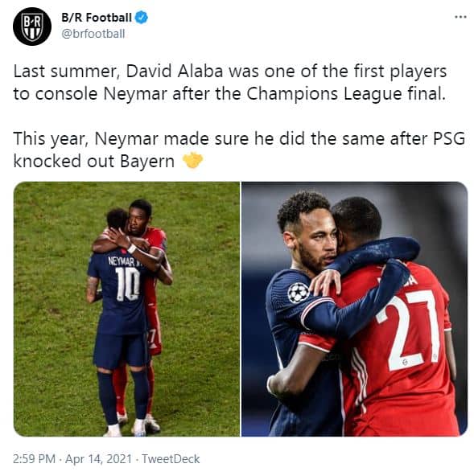Click the paragraph starting with 'This year'

pos(239,150)
